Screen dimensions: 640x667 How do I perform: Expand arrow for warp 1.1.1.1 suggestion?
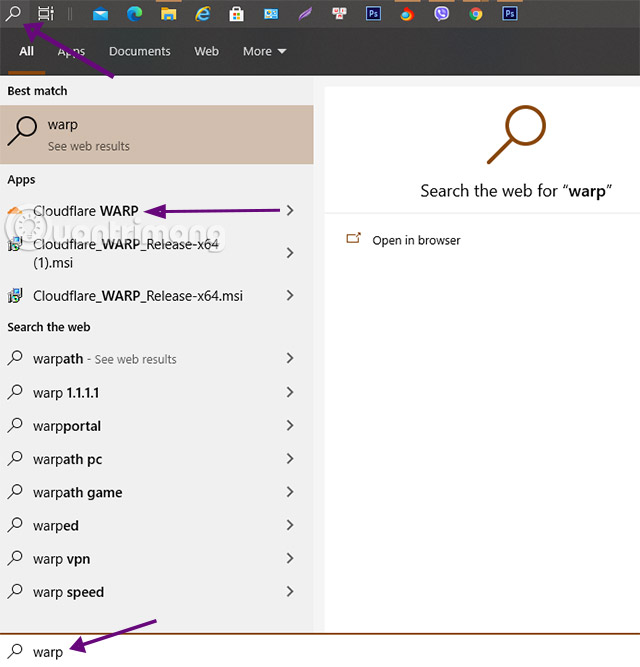[290, 392]
